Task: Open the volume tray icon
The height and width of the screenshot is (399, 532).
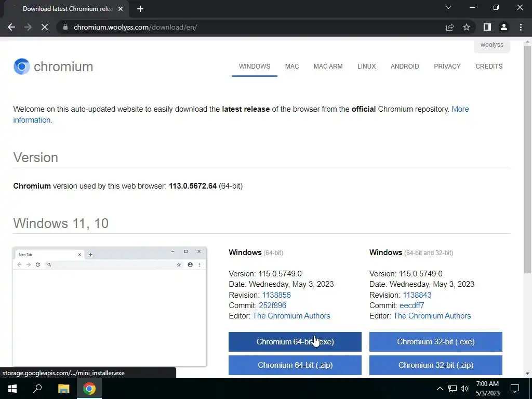Action: coord(464,389)
